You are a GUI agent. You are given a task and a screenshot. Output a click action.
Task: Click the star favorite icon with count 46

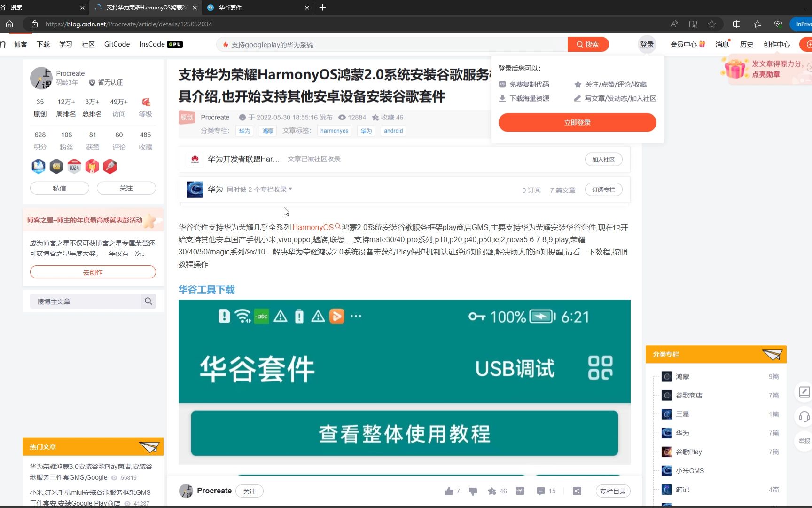[x=492, y=491]
